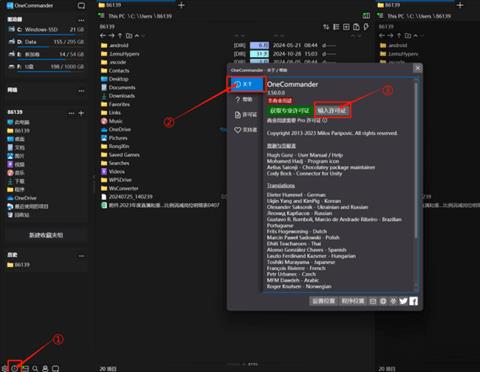Close the OneCommander About dialog
Screen dimensions: 480x372
[x=417, y=68]
